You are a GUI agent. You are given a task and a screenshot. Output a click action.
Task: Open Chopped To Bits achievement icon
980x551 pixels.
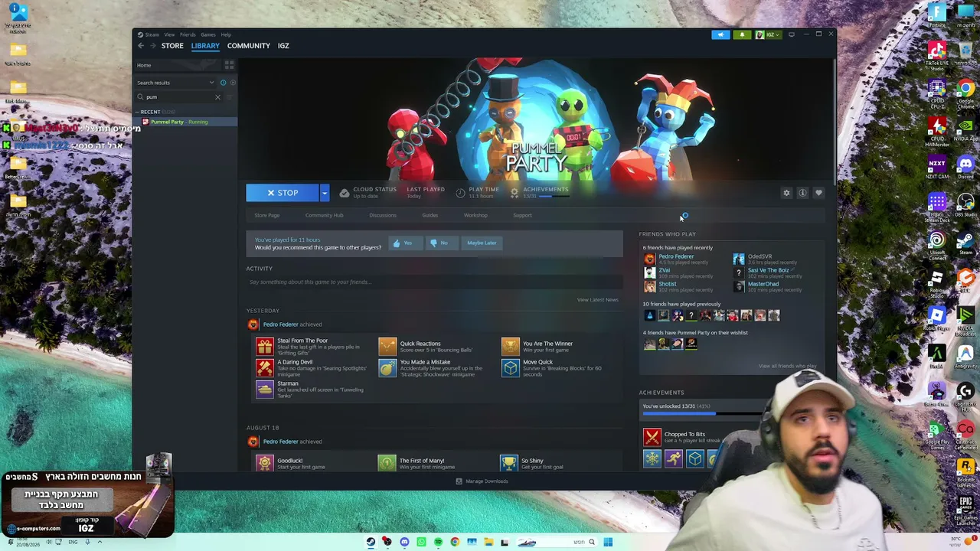click(x=652, y=437)
